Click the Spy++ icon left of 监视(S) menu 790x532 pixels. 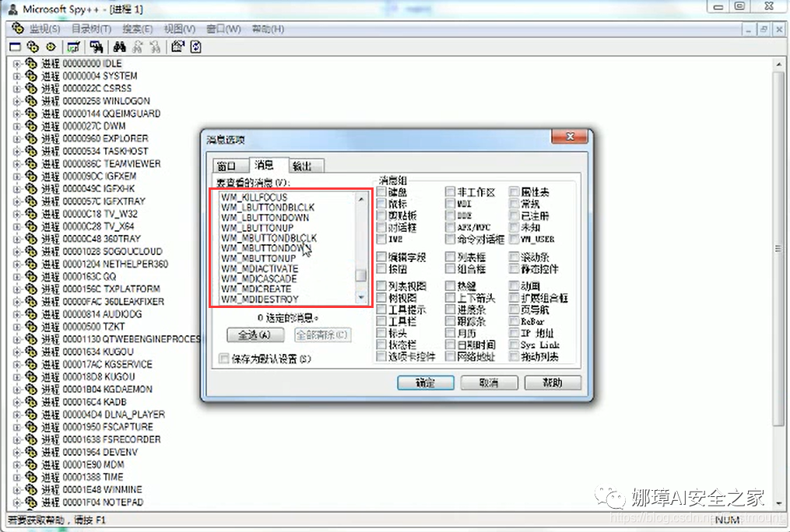click(x=18, y=28)
